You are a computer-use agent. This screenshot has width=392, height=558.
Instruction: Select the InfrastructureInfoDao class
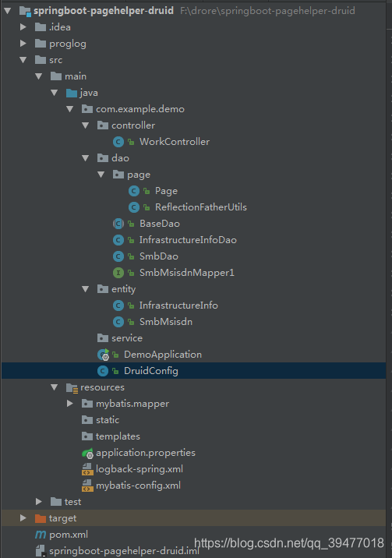pos(188,240)
